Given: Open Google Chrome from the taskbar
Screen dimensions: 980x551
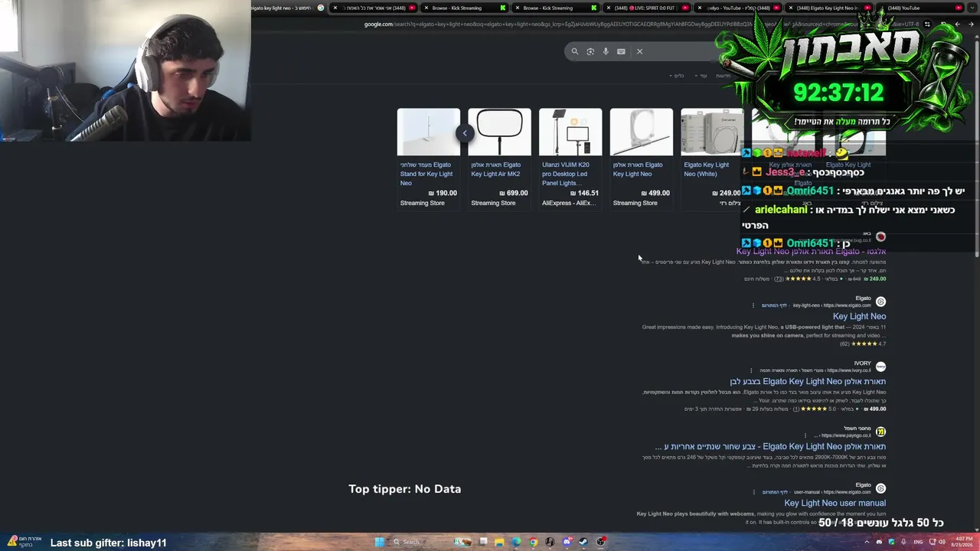Looking at the screenshot, I should pyautogui.click(x=533, y=542).
